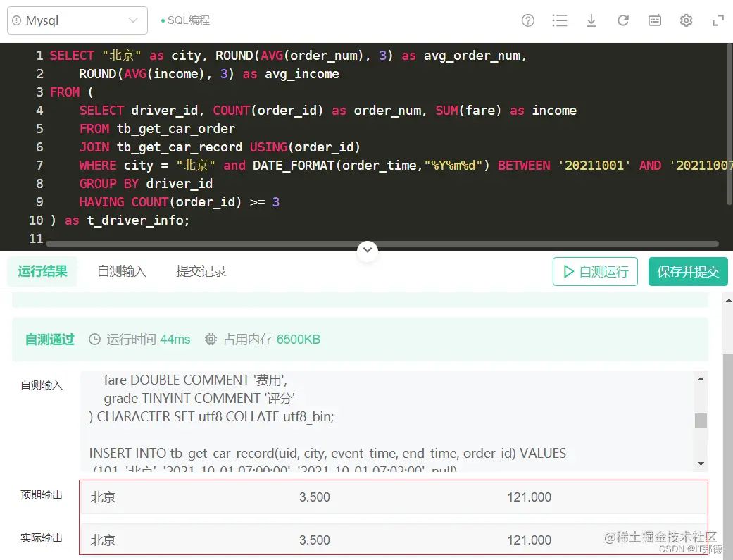Click code line 1 SELECT keyword
Viewport: 733px width, 560px height.
click(x=72, y=56)
